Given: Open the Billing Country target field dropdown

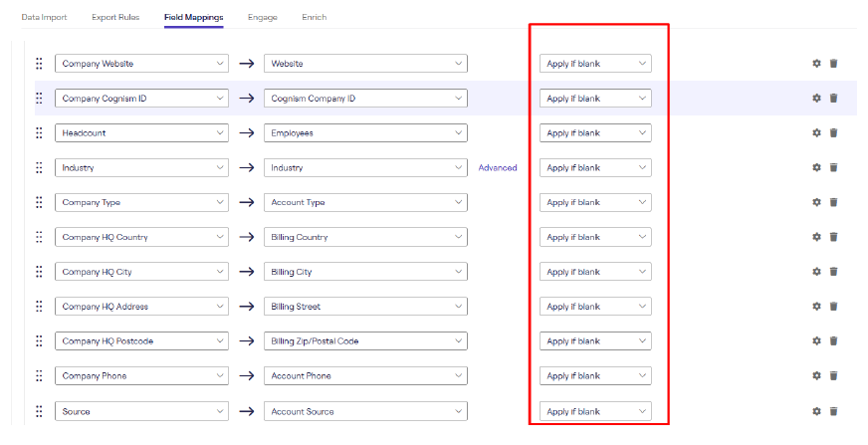Looking at the screenshot, I should click(365, 237).
